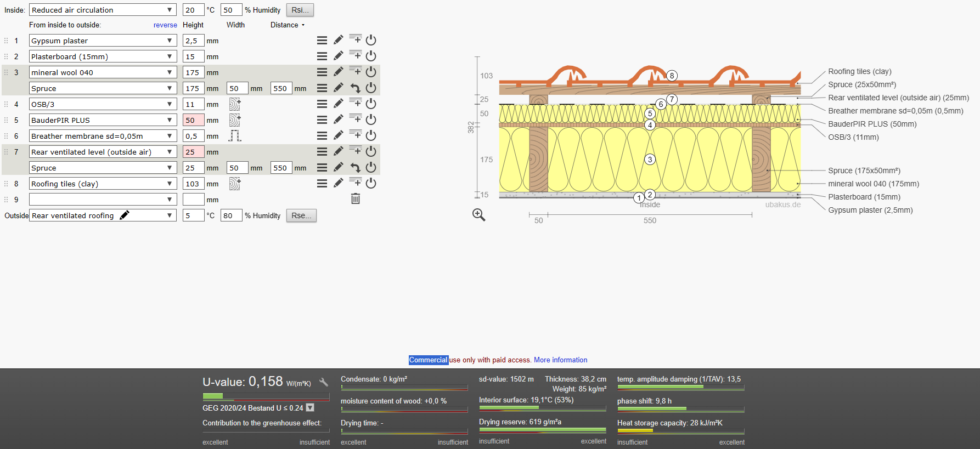Click the mineral wool 040 height field 175
This screenshot has width=980, height=449.
[193, 72]
